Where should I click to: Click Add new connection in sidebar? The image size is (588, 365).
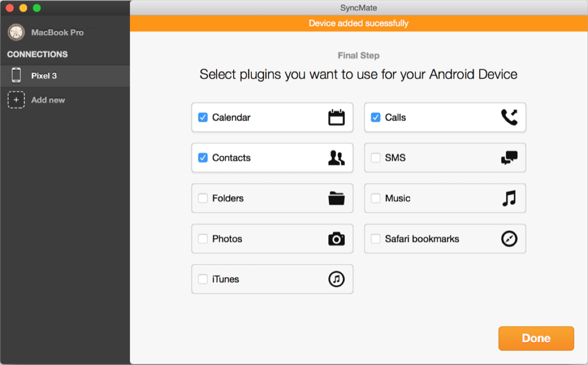pyautogui.click(x=48, y=100)
